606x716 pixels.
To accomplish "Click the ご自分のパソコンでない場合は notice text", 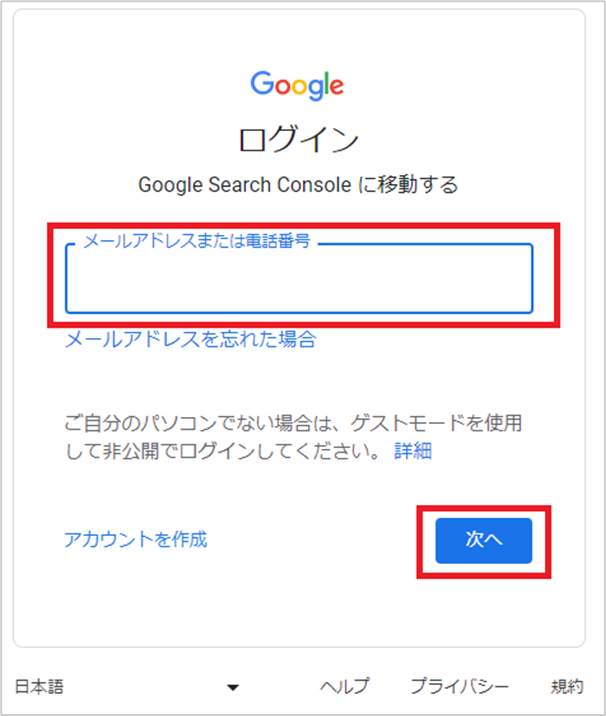I will coord(205,423).
